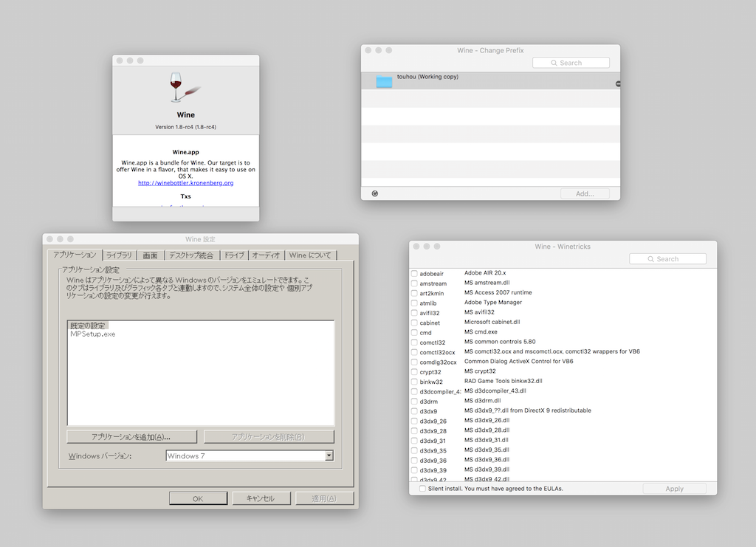The height and width of the screenshot is (547, 756).
Task: Click the OK button in Wine settings
Action: (198, 498)
